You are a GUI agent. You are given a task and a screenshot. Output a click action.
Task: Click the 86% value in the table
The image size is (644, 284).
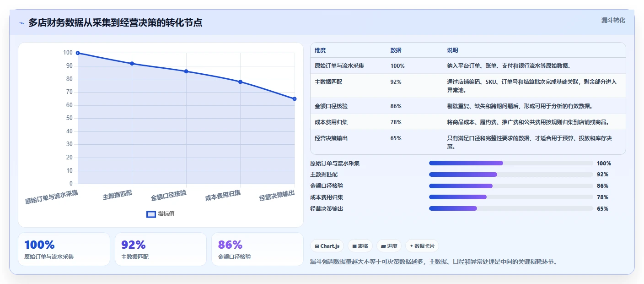click(x=396, y=106)
